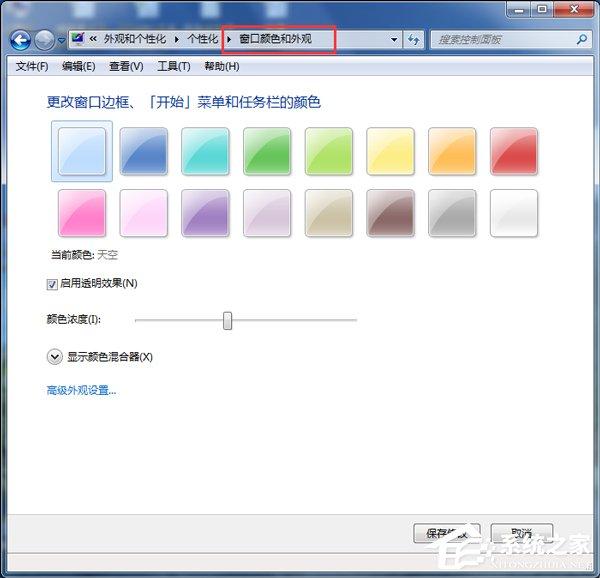Image resolution: width=600 pixels, height=578 pixels.
Task: Choose the dark blue color swatch
Action: (143, 151)
